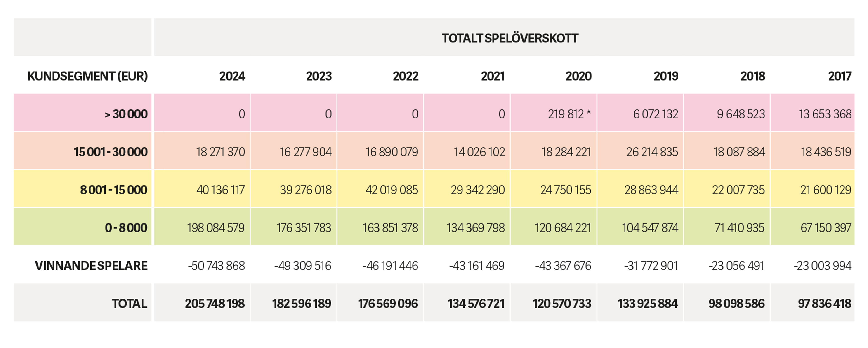
Task: Click the > 30 000 segment row label
Action: point(126,114)
